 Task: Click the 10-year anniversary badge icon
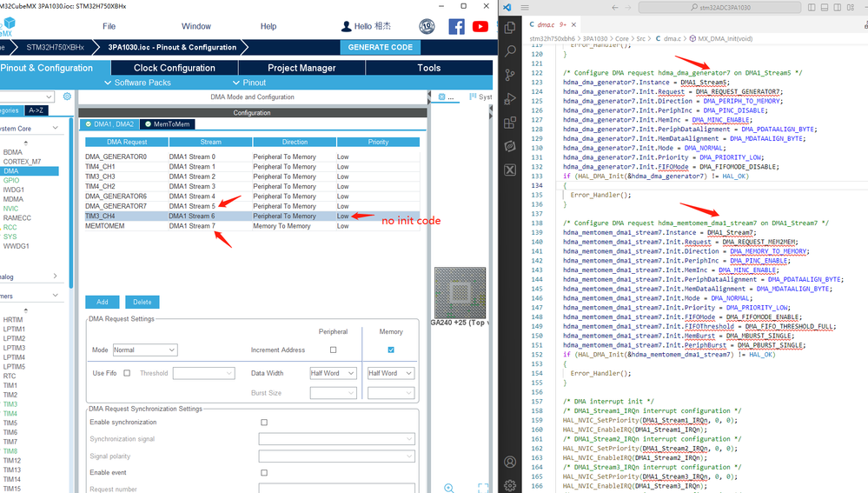(427, 26)
